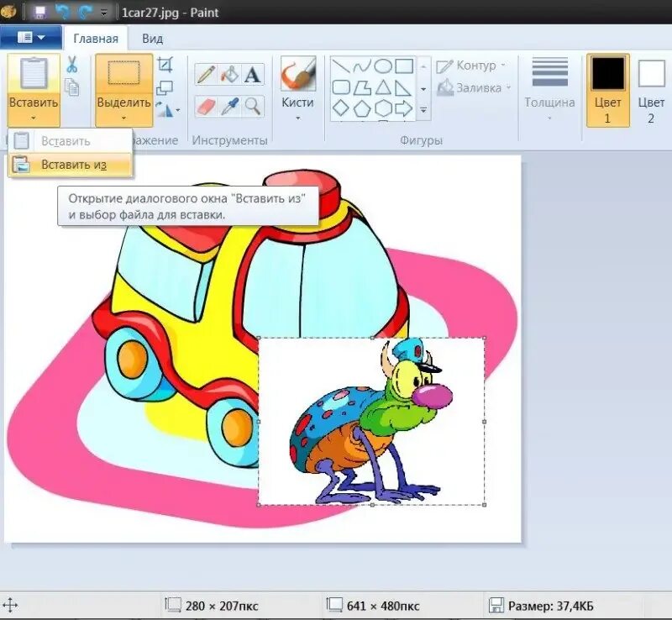This screenshot has width=672, height=620.
Task: Click the Фигуры group label
Action: [422, 140]
